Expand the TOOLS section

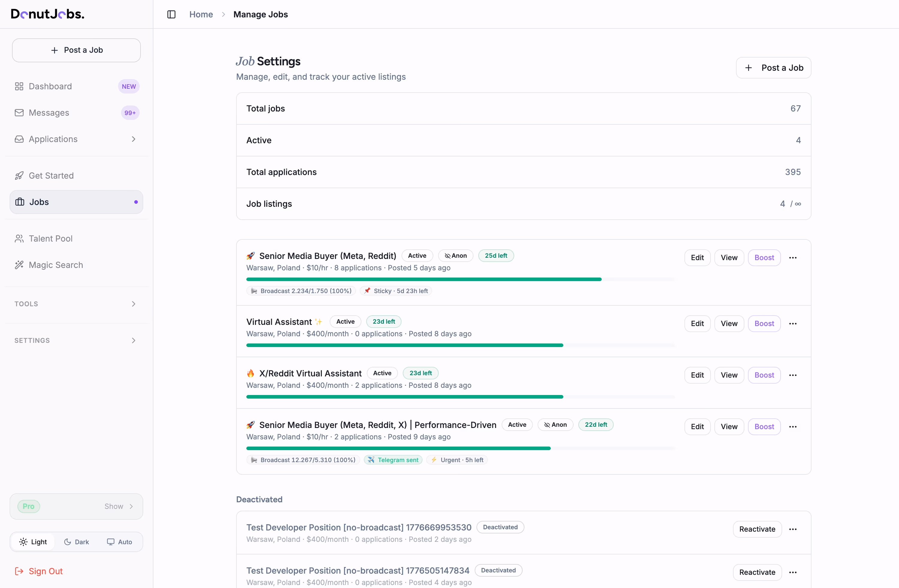click(x=76, y=304)
